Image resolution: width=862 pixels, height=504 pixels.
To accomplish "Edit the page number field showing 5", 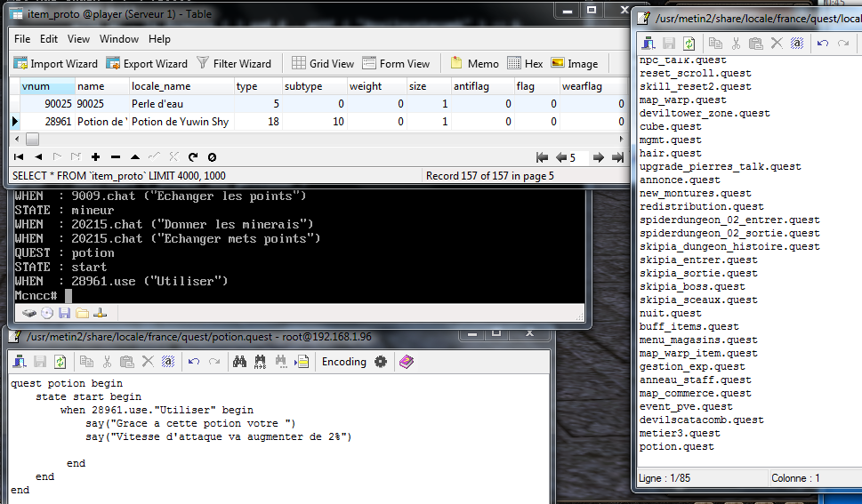I will click(578, 157).
